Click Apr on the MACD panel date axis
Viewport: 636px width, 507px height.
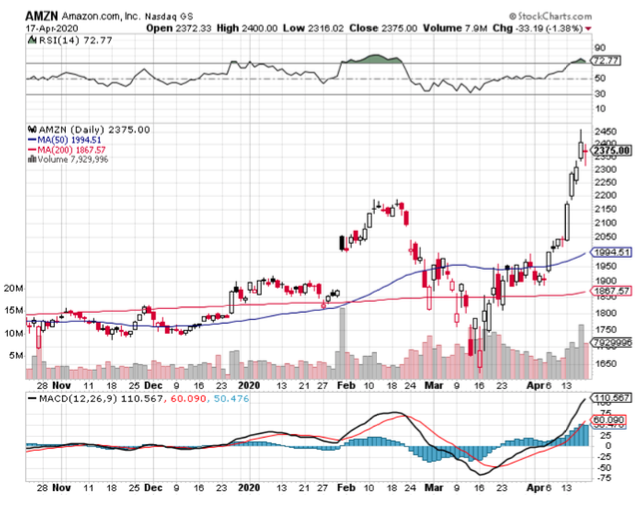click(x=535, y=488)
